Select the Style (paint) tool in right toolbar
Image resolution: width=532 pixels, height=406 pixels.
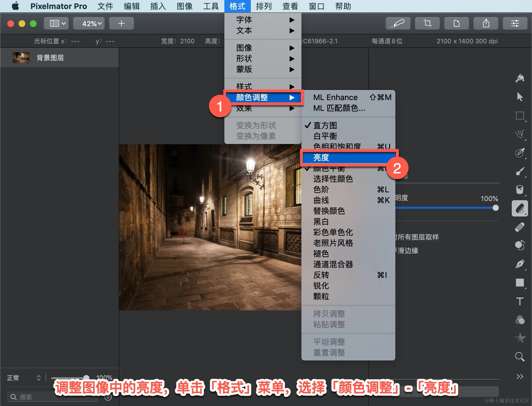tap(520, 78)
